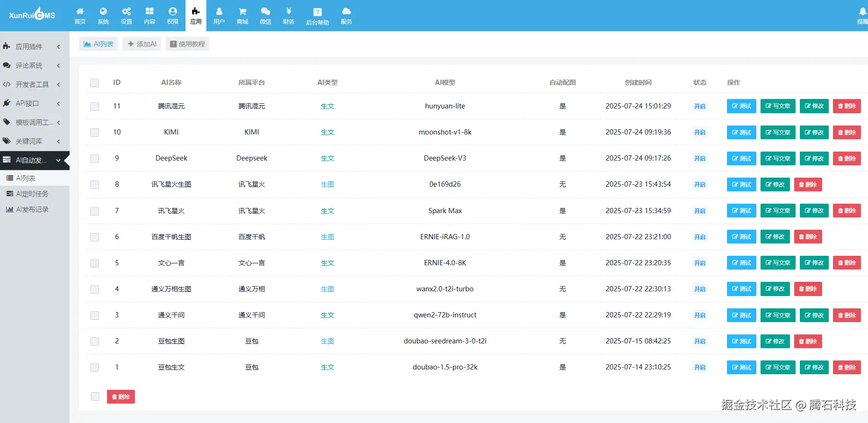Check the checkbox for row ID 9 DeepSeek
This screenshot has width=868, height=423.
(x=95, y=159)
